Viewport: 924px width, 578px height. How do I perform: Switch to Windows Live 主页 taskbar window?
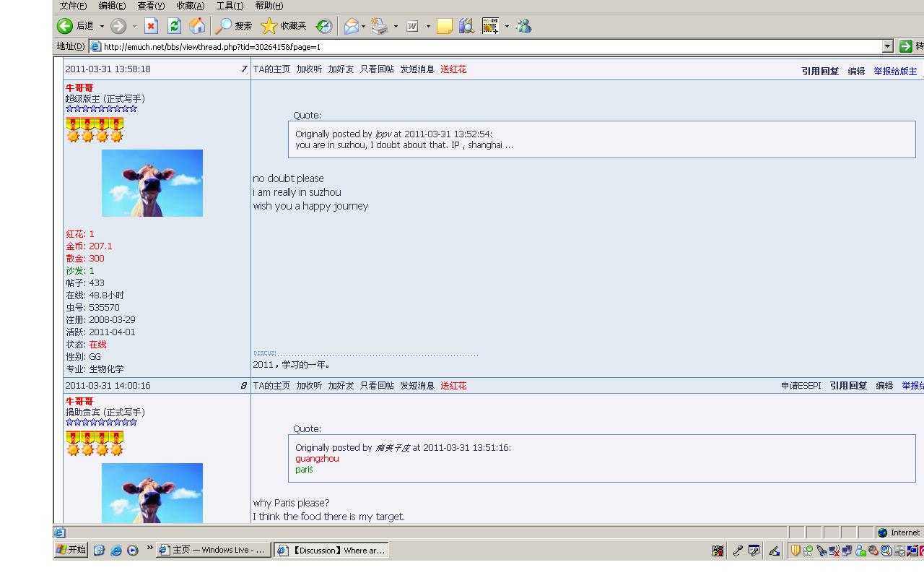point(214,551)
